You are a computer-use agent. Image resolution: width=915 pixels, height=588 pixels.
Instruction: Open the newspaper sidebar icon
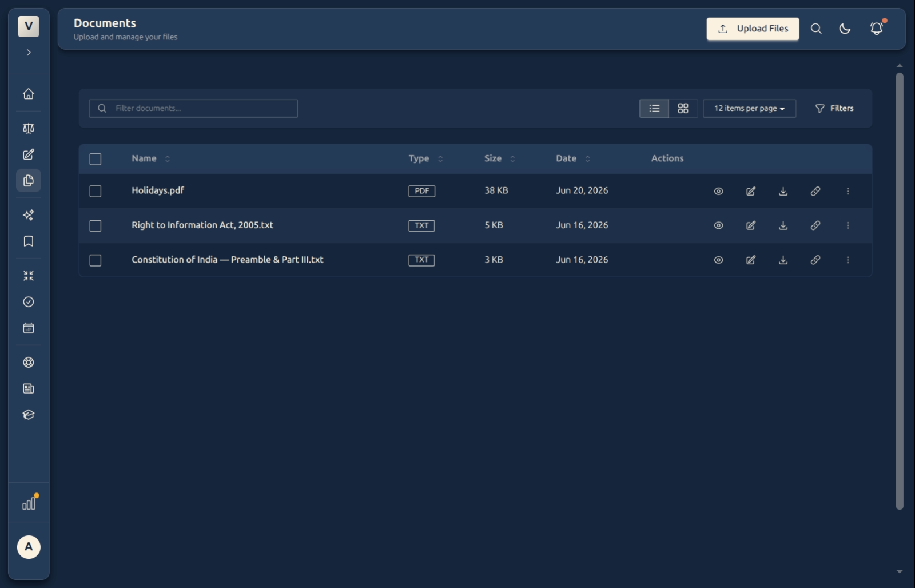point(29,389)
